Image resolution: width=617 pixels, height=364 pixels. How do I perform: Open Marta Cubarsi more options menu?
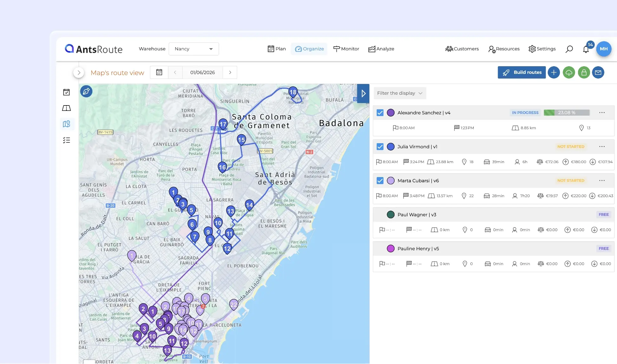pos(602,180)
